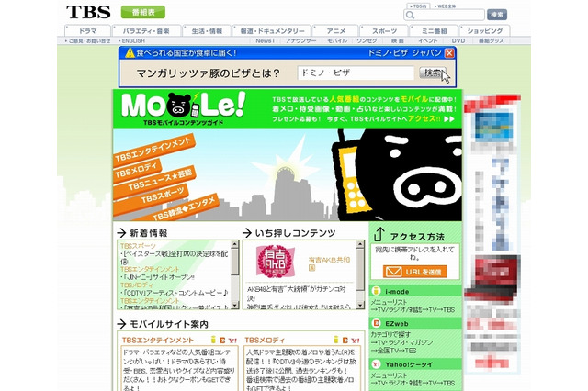The image size is (588, 391).
Task: Click the 新着情報 list's down arrow
Action: 235,306
